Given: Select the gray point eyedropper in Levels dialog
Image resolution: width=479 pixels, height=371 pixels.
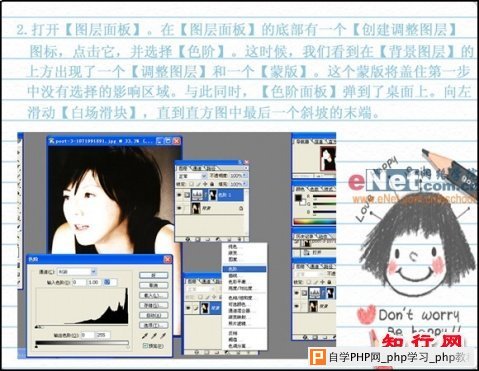Looking at the screenshot, I should tap(154, 336).
